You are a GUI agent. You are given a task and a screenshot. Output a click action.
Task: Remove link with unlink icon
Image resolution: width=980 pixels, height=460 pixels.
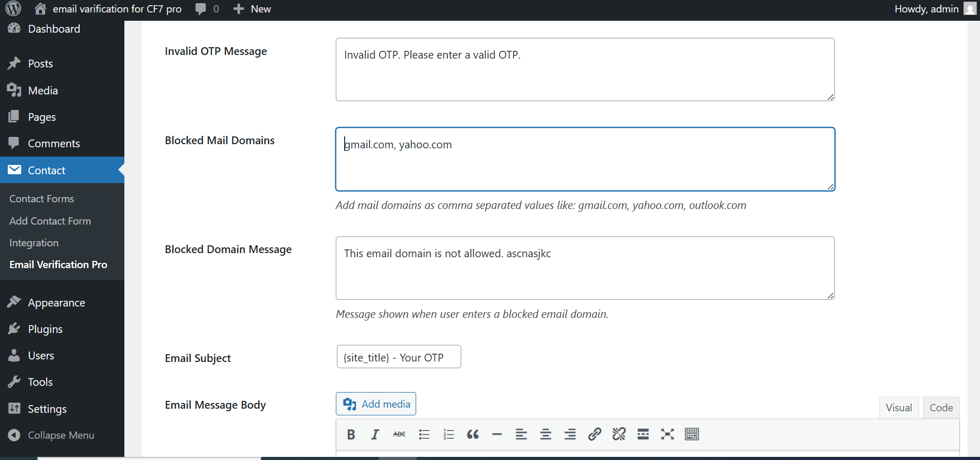click(619, 435)
